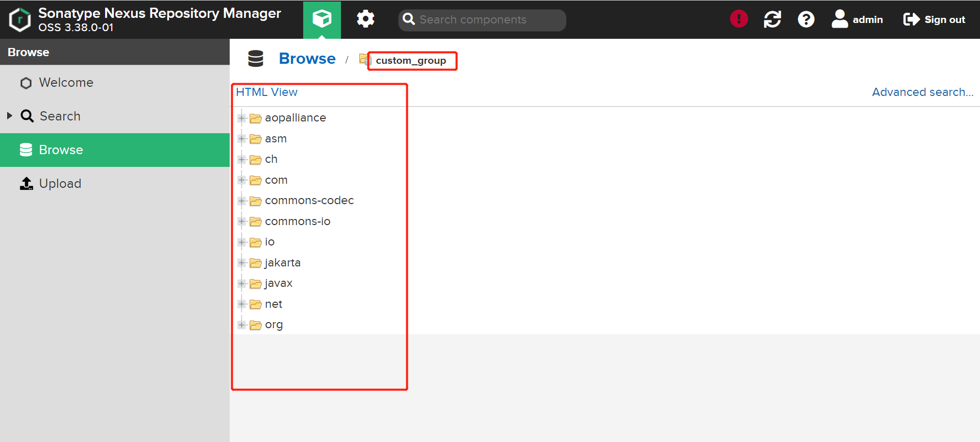Open the Browse cube icon in header
980x442 pixels.
[322, 19]
